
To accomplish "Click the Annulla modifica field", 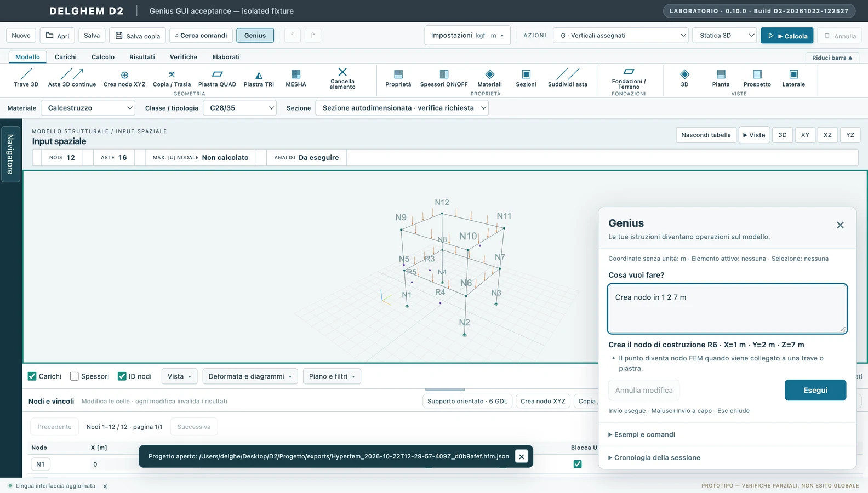I will click(644, 390).
